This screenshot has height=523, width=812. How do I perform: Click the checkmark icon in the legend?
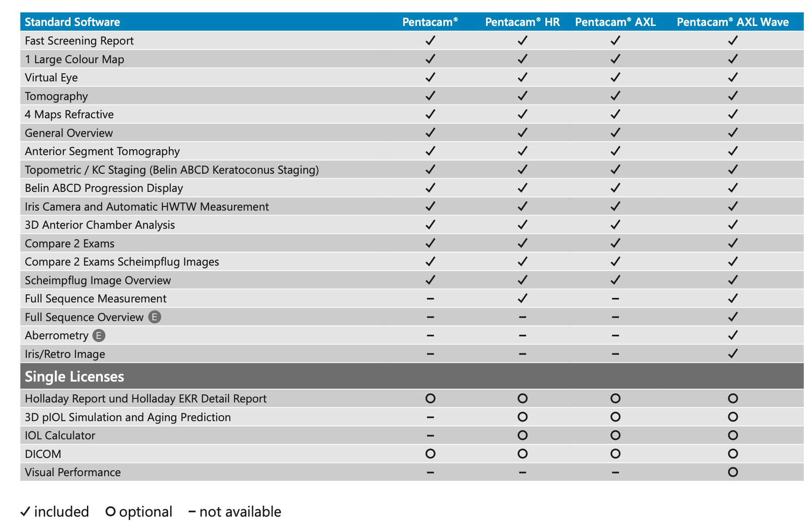click(25, 512)
